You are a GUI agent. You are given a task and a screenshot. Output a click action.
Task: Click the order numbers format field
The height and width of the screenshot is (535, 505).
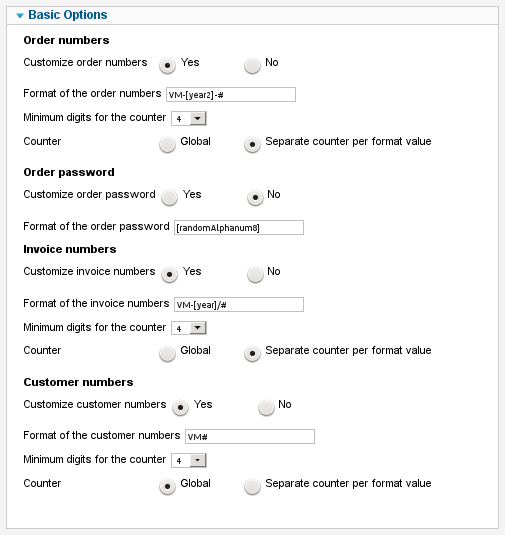tap(231, 95)
